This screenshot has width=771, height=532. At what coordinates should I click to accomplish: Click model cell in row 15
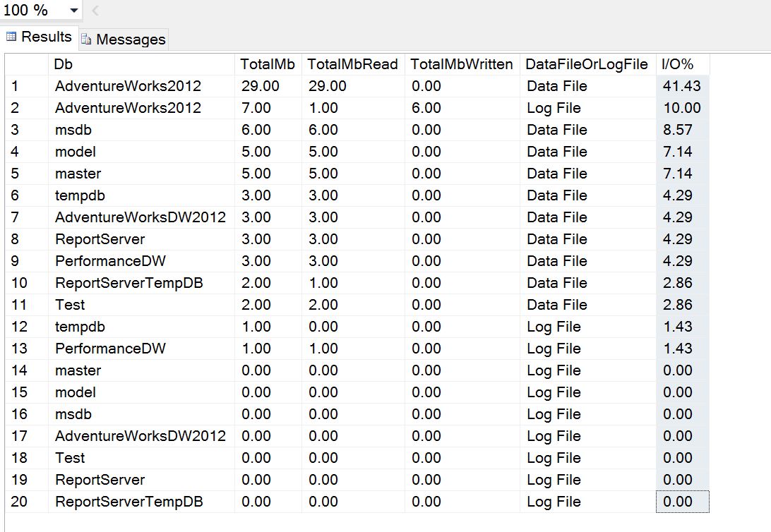pyautogui.click(x=142, y=392)
